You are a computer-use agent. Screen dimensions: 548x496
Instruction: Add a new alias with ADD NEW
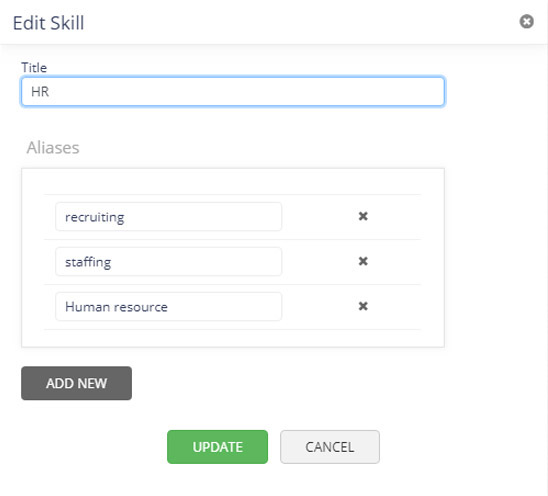[77, 383]
